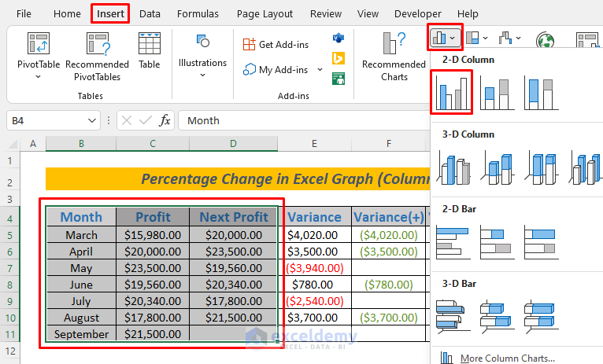Image resolution: width=603 pixels, height=364 pixels.
Task: Select column F header
Action: tap(389, 144)
